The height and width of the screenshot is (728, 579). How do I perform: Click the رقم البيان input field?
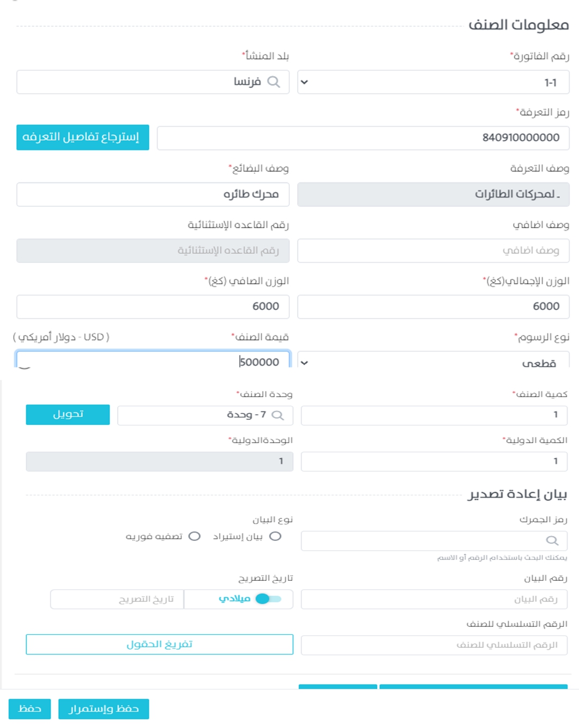tap(433, 599)
